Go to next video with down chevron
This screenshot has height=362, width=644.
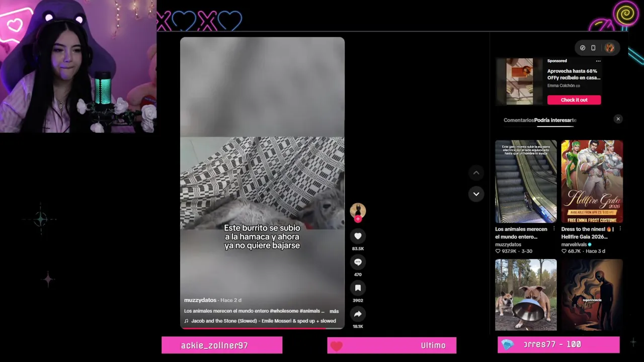coord(476,194)
